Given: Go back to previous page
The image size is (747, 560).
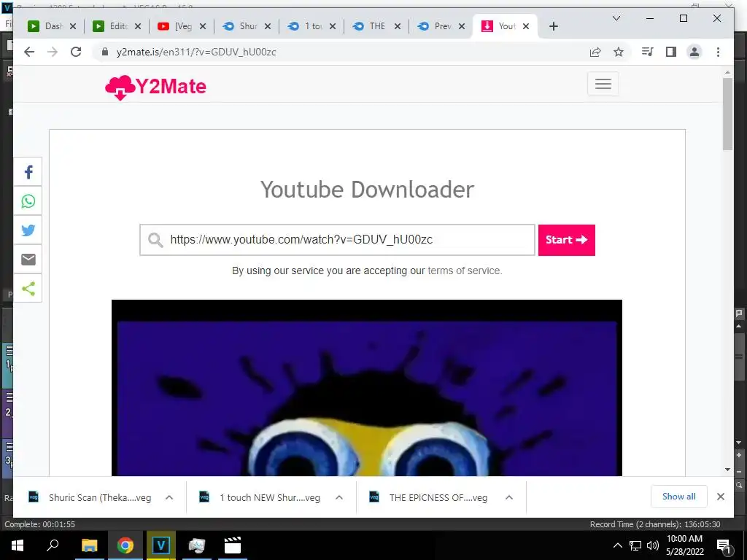Looking at the screenshot, I should [x=29, y=52].
